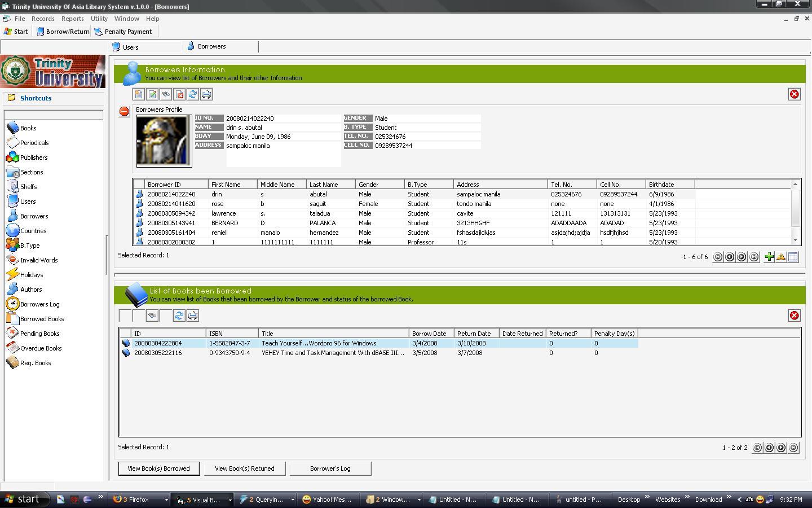Go to next page of borrowers
The height and width of the screenshot is (508, 812).
[742, 257]
